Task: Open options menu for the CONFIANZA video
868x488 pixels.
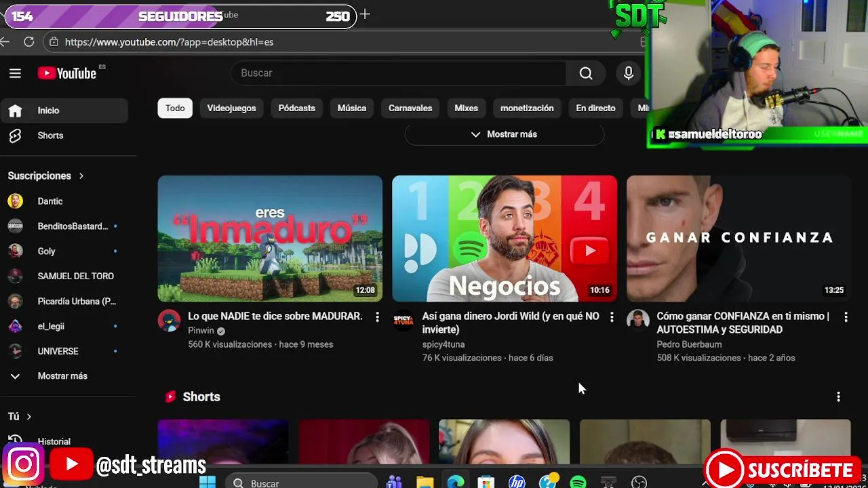Action: [846, 317]
